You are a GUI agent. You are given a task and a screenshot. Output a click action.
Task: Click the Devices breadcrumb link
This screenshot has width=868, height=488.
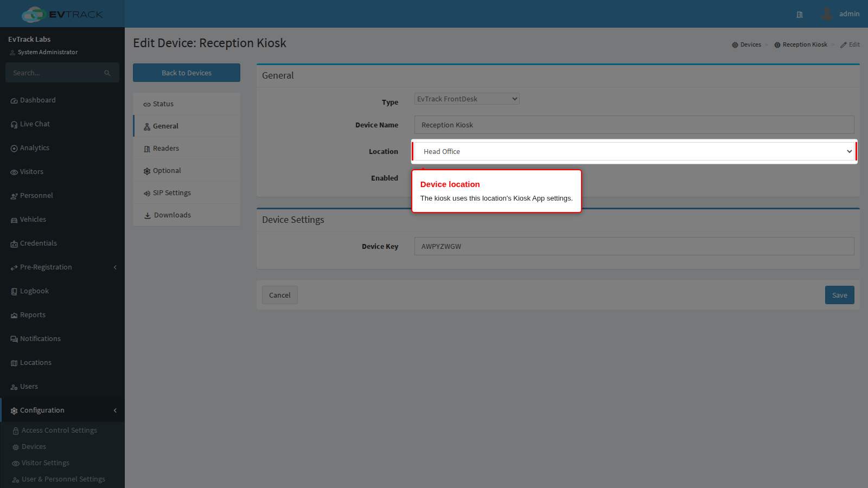pos(746,45)
